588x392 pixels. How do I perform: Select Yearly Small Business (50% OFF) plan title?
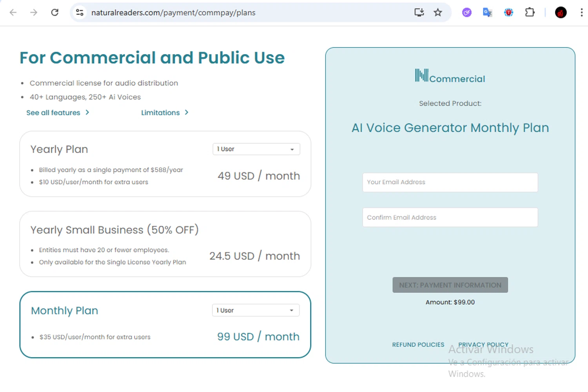[114, 230]
